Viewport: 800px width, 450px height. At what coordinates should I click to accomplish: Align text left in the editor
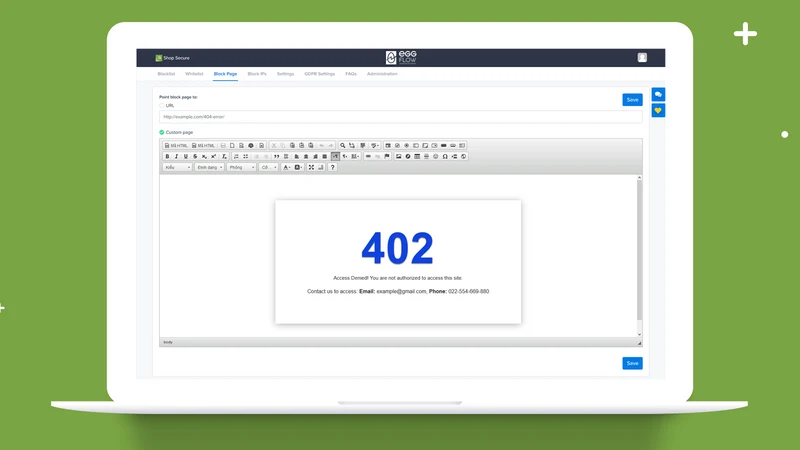[296, 157]
